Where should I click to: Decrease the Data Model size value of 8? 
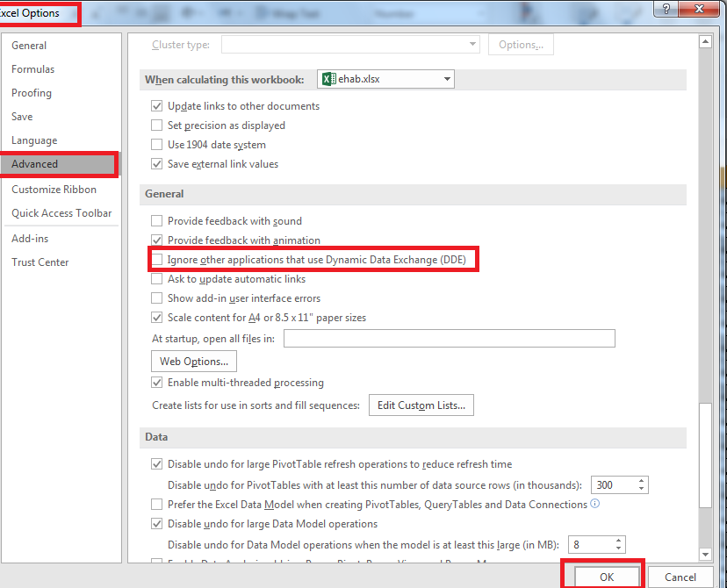618,549
